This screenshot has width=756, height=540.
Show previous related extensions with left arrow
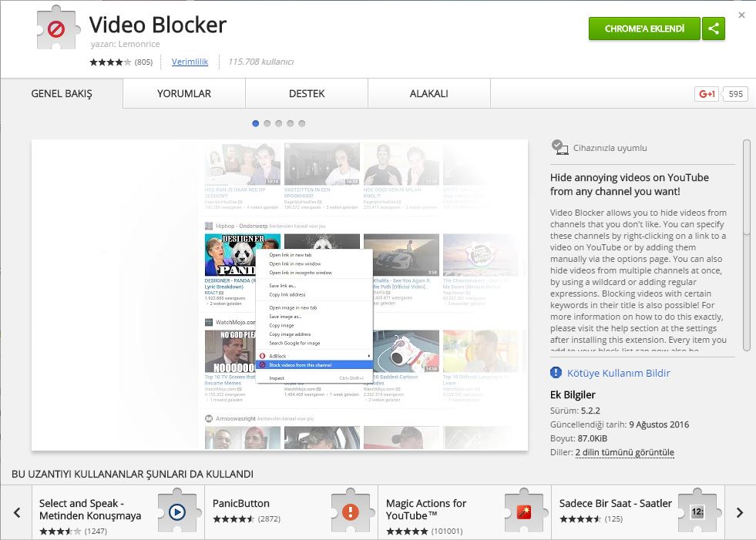(x=18, y=512)
